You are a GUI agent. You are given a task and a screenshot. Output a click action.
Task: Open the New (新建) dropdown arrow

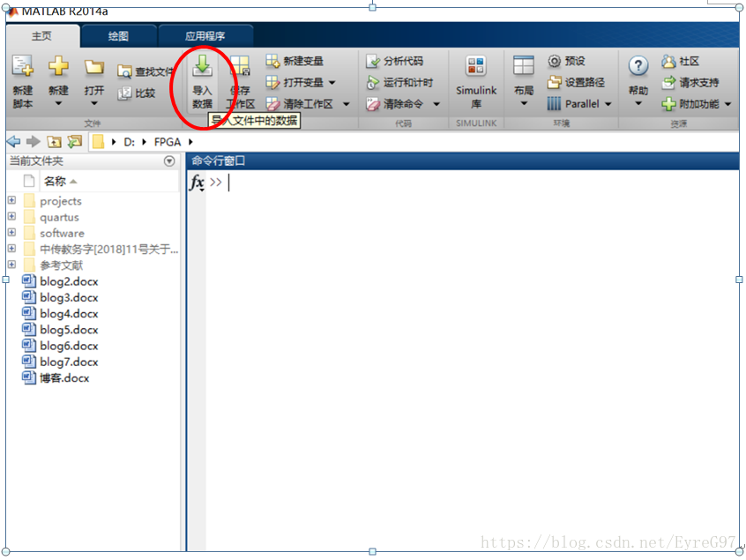click(x=58, y=103)
